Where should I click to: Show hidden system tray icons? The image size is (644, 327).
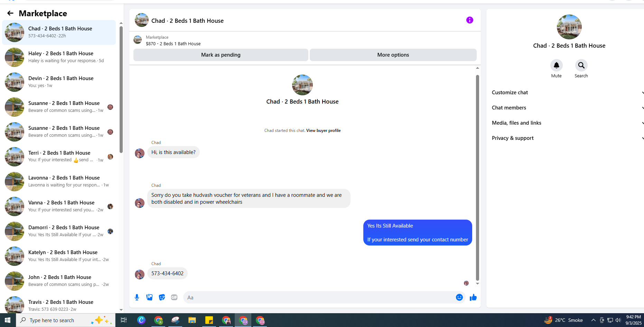pyautogui.click(x=593, y=320)
